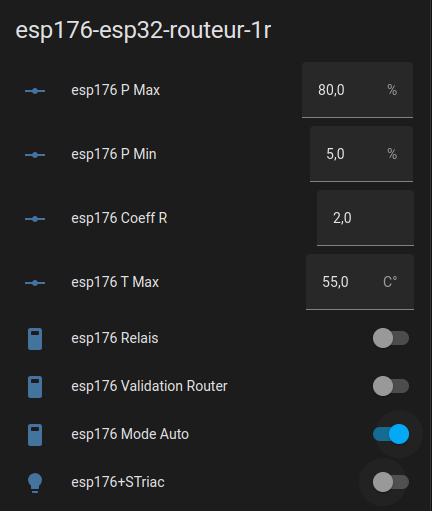Image resolution: width=432 pixels, height=511 pixels.
Task: Turn on the esp176 Relais toggle
Action: tap(391, 338)
